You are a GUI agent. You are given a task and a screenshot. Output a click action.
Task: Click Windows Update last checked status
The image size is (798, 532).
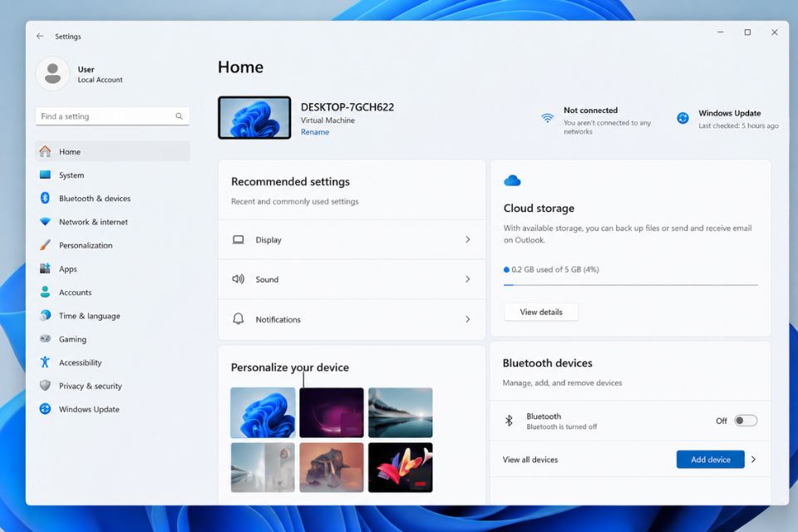[x=728, y=119]
